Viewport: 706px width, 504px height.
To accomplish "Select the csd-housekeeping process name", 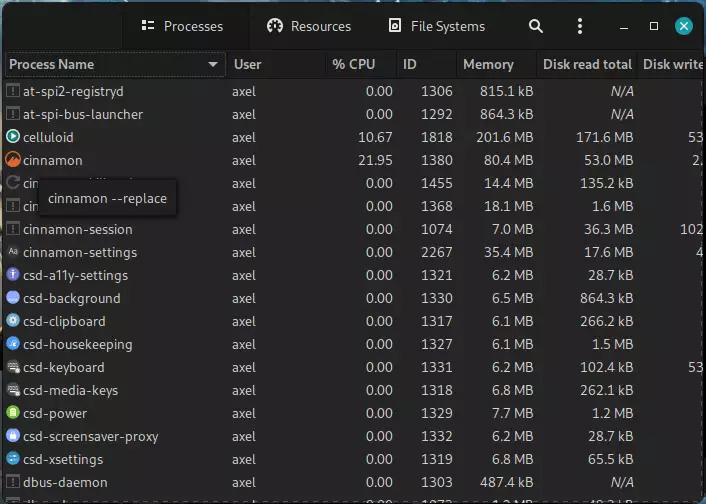I will pyautogui.click(x=78, y=344).
